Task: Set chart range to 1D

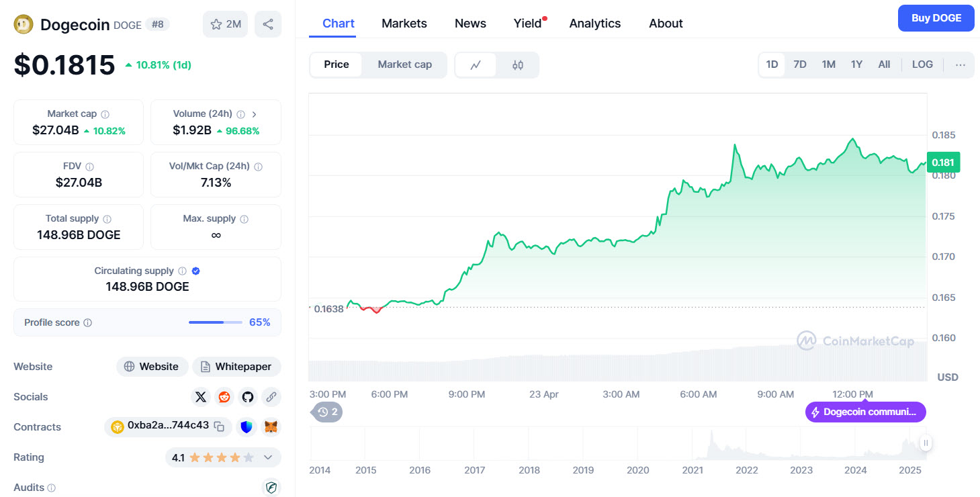Action: click(x=772, y=64)
